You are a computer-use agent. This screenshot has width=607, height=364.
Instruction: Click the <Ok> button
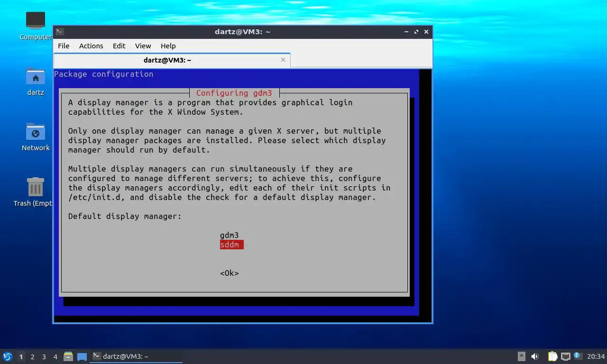click(x=230, y=273)
